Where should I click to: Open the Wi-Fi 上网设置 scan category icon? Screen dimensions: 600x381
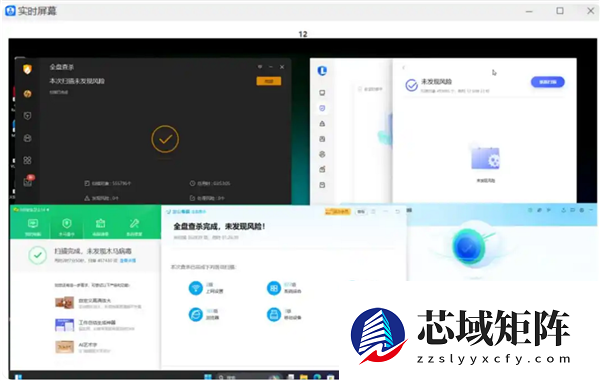(196, 288)
